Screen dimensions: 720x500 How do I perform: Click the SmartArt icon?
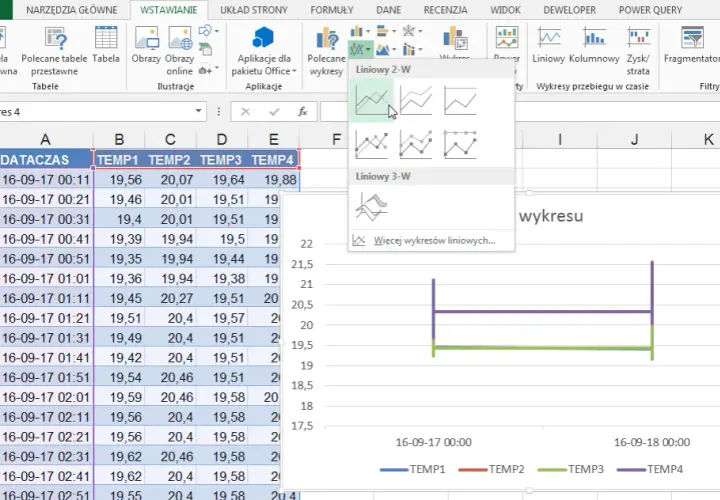pyautogui.click(x=205, y=49)
